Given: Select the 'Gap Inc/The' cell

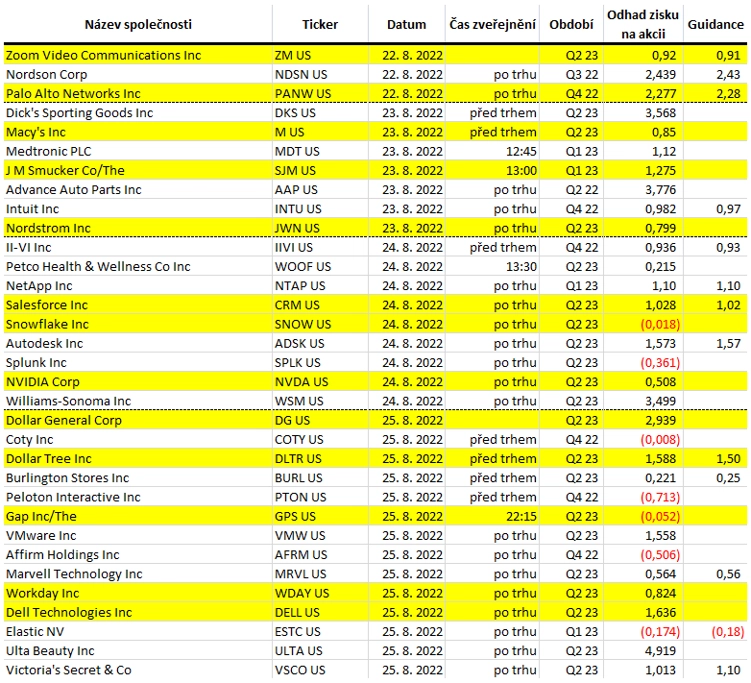Looking at the screenshot, I should pos(138,516).
